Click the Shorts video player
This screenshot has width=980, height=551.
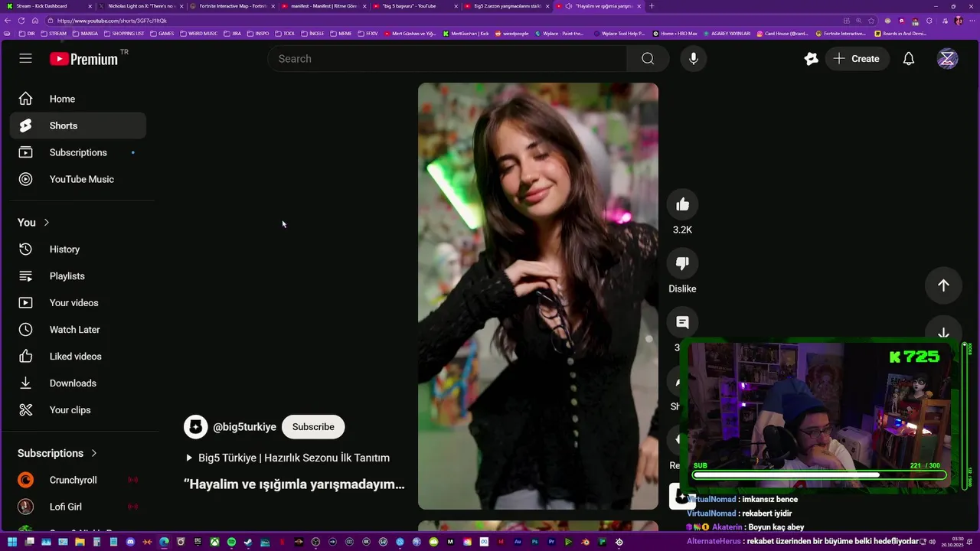538,296
